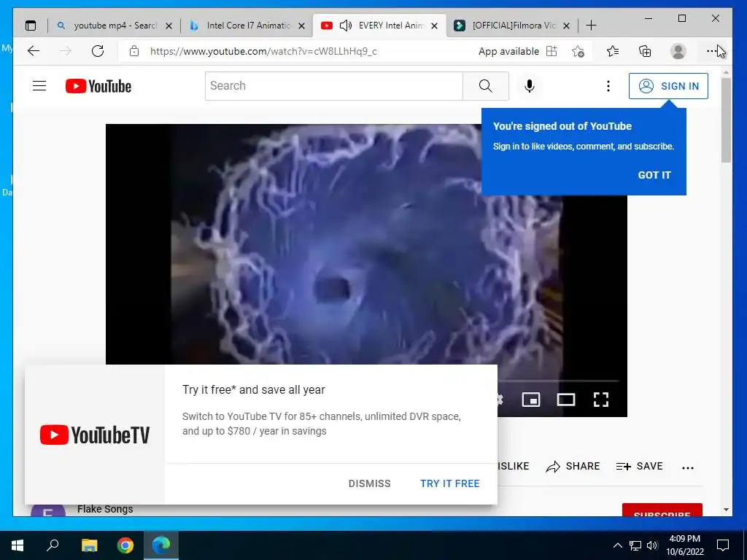
Task: Open Edge Collections
Action: click(645, 51)
